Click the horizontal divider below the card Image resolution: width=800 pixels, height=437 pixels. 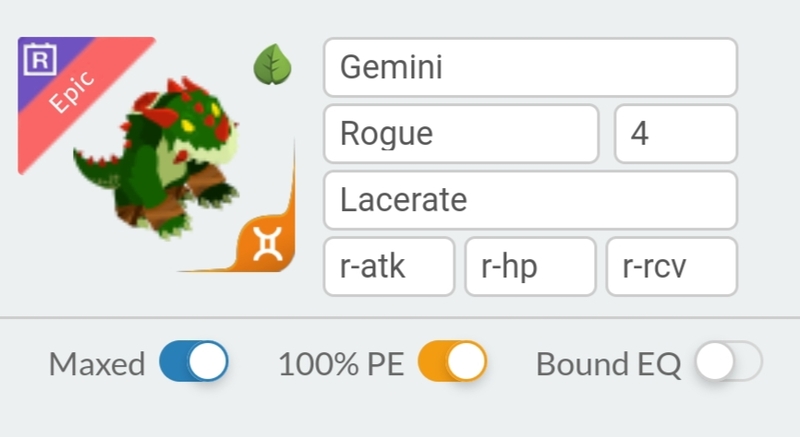(x=400, y=318)
